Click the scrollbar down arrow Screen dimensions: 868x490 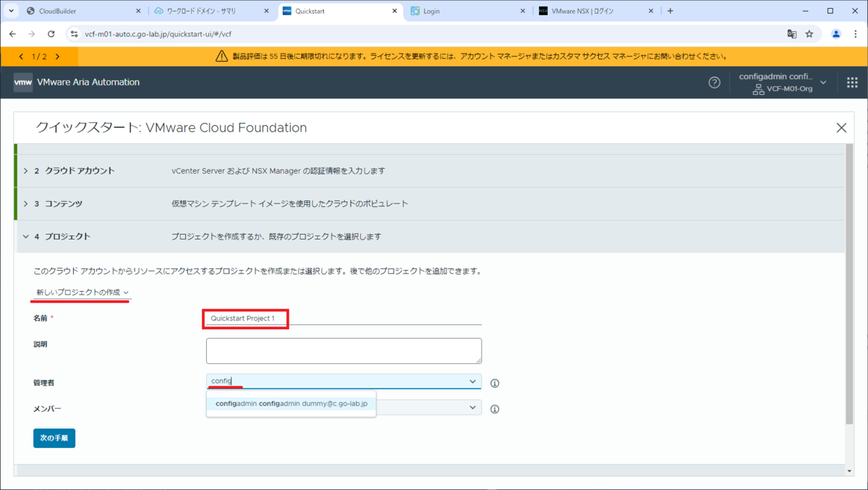tap(849, 471)
